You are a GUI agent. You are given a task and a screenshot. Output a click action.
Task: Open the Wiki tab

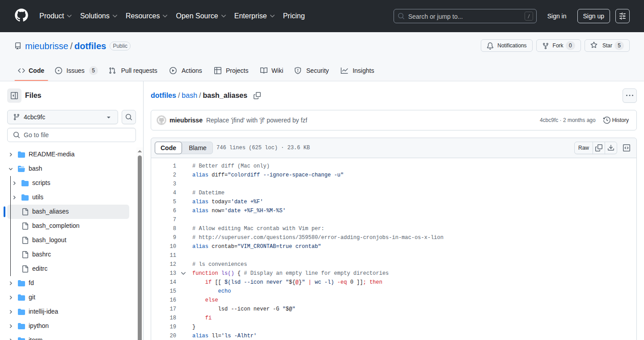pyautogui.click(x=272, y=71)
